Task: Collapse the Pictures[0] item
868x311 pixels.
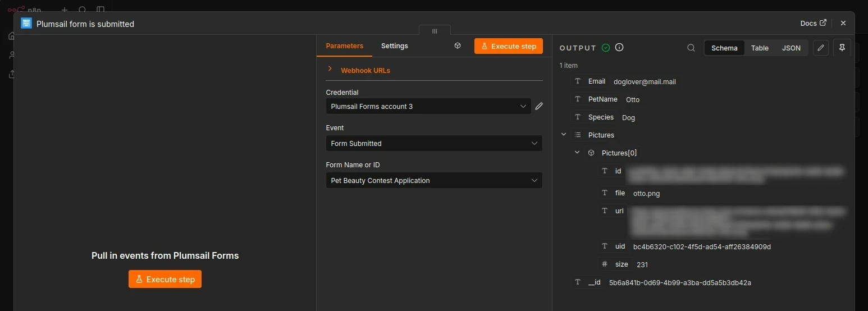Action: [577, 153]
